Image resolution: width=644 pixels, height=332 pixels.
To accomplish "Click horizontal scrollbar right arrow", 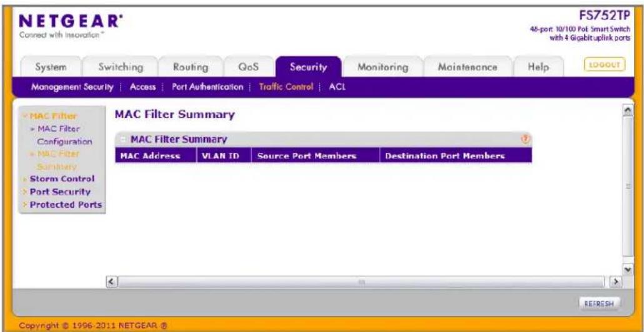I will (x=617, y=282).
